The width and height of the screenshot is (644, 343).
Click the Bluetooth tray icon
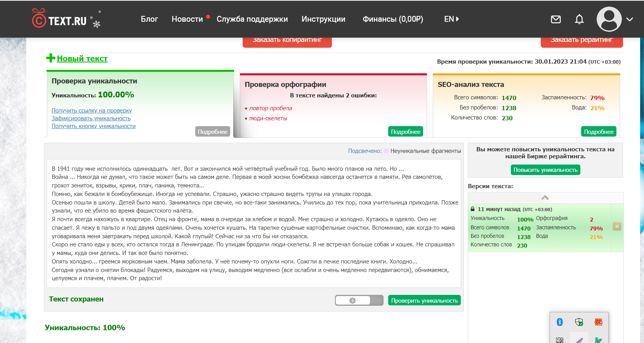[x=559, y=322]
